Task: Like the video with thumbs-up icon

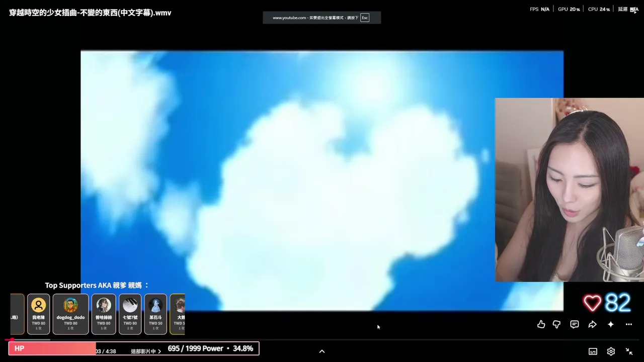Action: pos(541,324)
